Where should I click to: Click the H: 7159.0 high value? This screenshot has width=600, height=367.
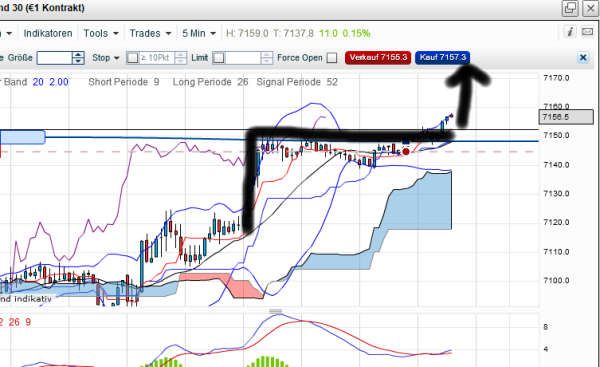point(247,33)
